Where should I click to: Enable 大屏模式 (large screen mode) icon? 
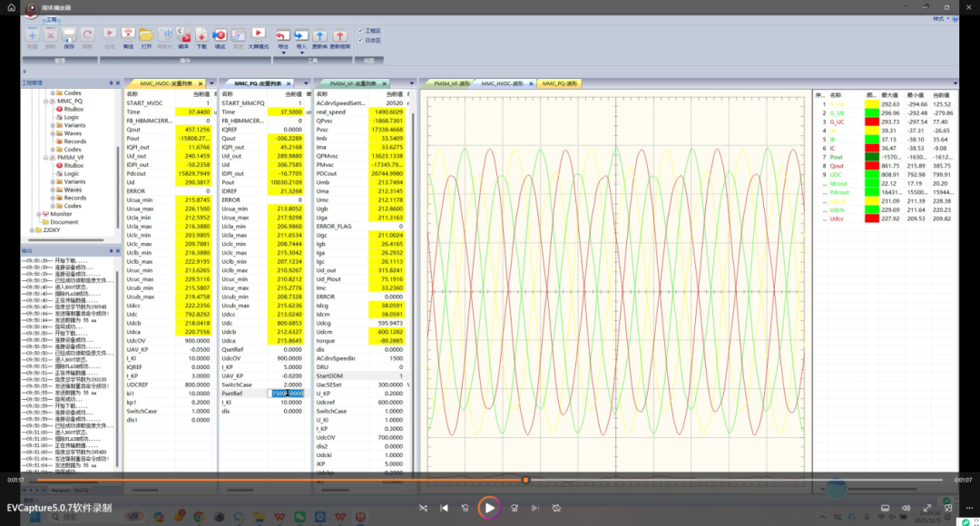258,34
